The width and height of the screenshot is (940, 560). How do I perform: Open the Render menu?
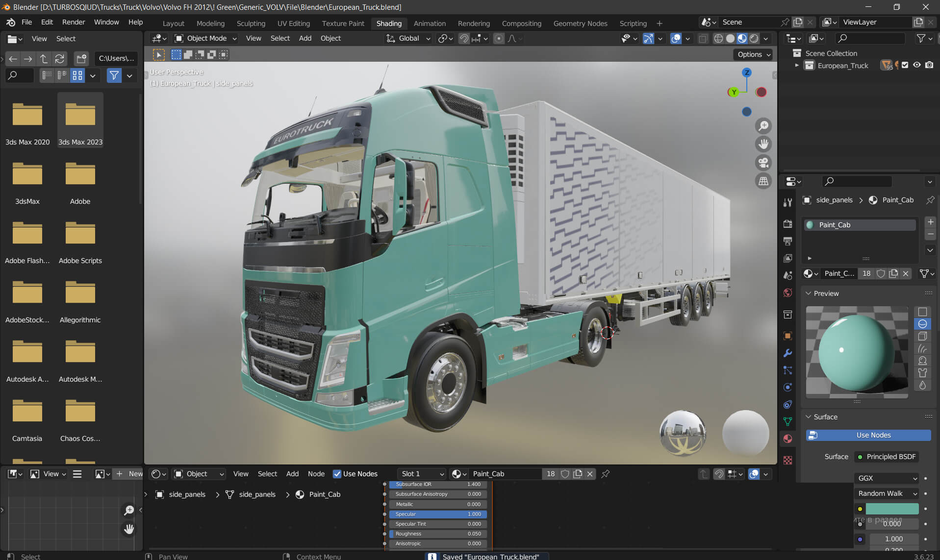click(x=74, y=22)
